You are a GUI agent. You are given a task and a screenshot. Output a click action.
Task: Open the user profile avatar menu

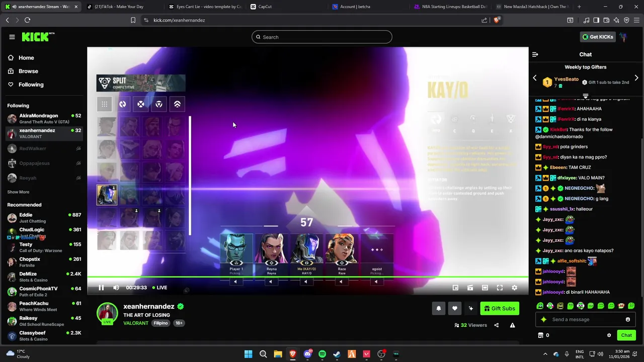pos(624,37)
